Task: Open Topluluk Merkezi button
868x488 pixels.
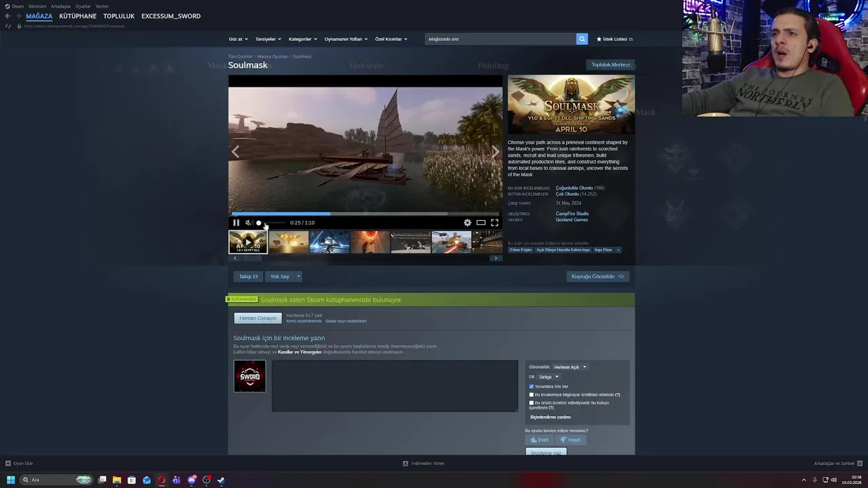Action: point(610,65)
